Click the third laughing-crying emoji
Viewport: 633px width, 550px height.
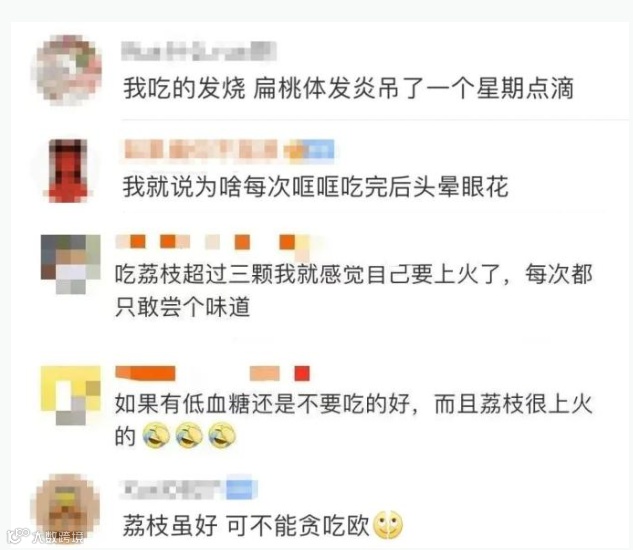click(x=222, y=436)
